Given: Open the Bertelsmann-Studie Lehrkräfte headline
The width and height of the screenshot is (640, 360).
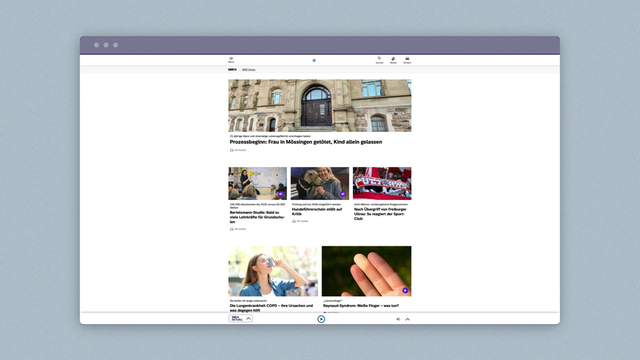Looking at the screenshot, I should (257, 217).
